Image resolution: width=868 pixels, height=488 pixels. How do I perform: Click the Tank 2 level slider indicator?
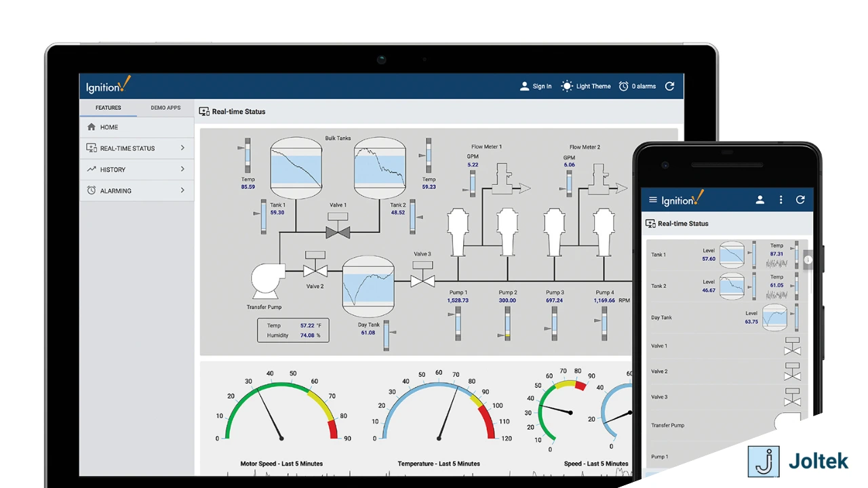(416, 216)
